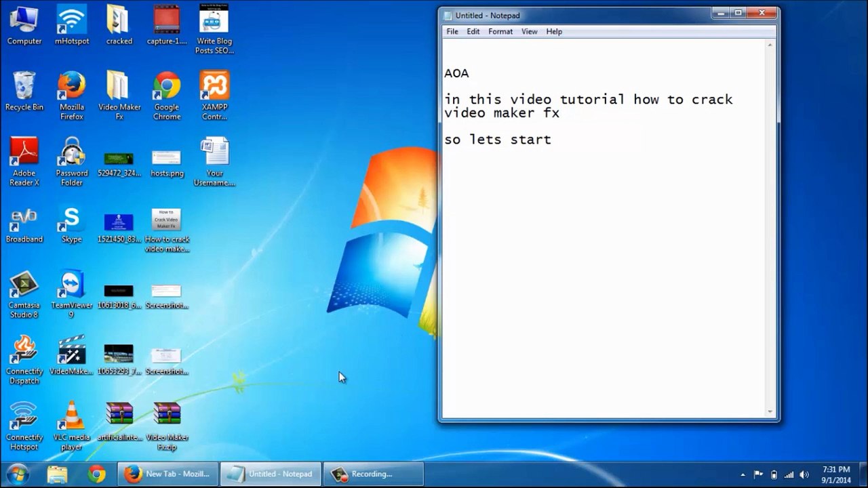Open Windows Explorer from the taskbar
Screen dimensions: 868x488
58,474
